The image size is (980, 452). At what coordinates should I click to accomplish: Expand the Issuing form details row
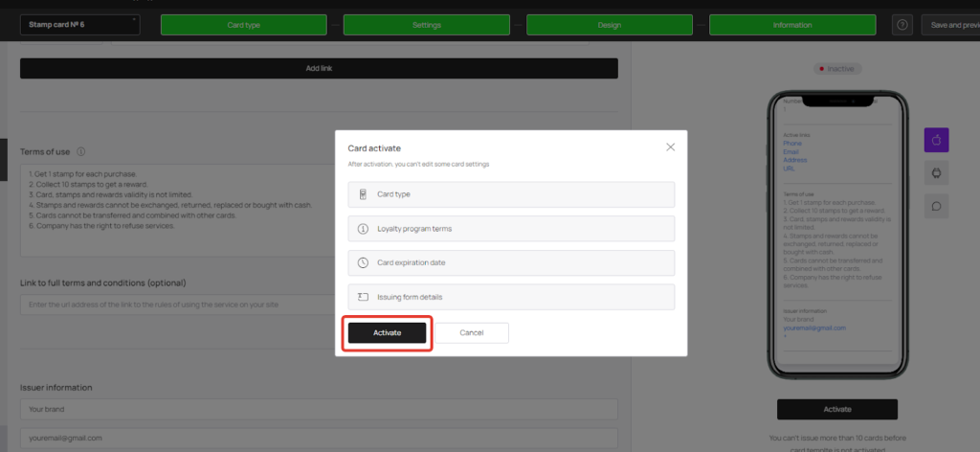click(511, 297)
